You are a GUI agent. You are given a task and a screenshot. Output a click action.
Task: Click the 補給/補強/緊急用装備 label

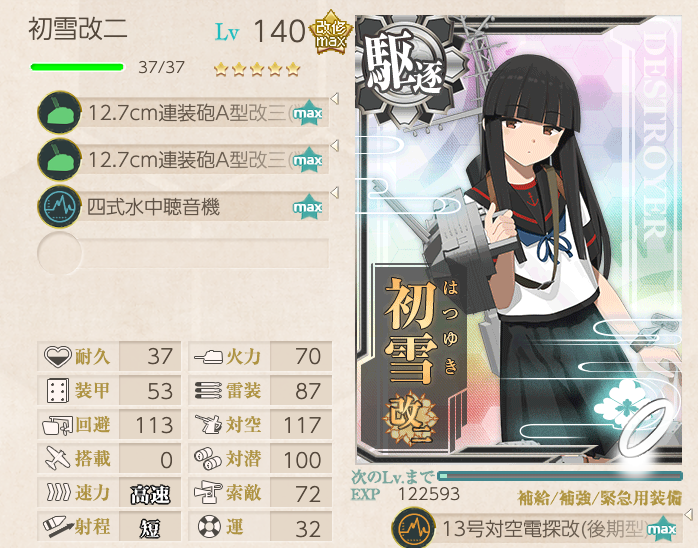[599, 498]
